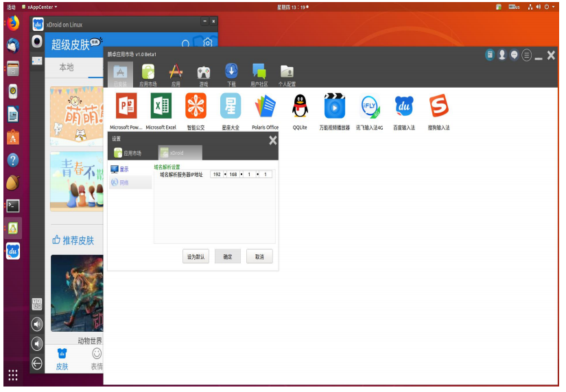Open the xAppCenter menu in top bar
Image resolution: width=566 pixels, height=392 pixels.
click(39, 7)
